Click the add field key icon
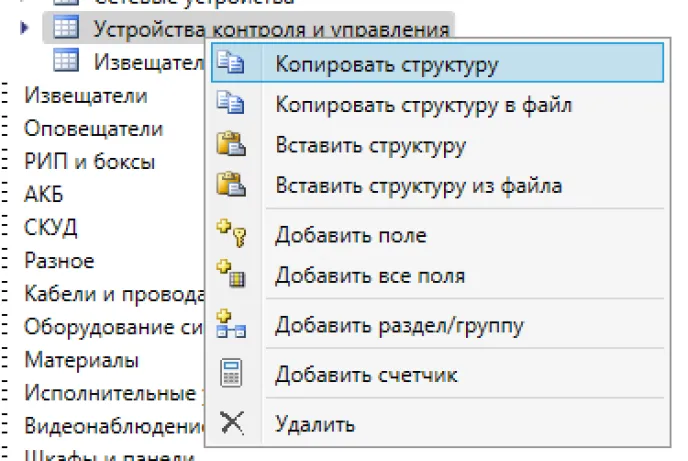The image size is (688, 461). (x=231, y=235)
